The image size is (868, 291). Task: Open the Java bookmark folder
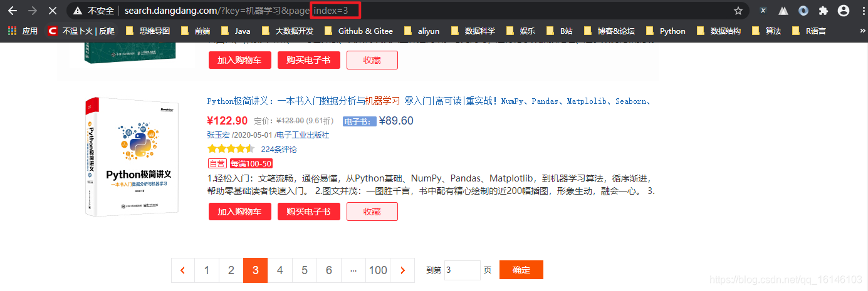(x=236, y=31)
